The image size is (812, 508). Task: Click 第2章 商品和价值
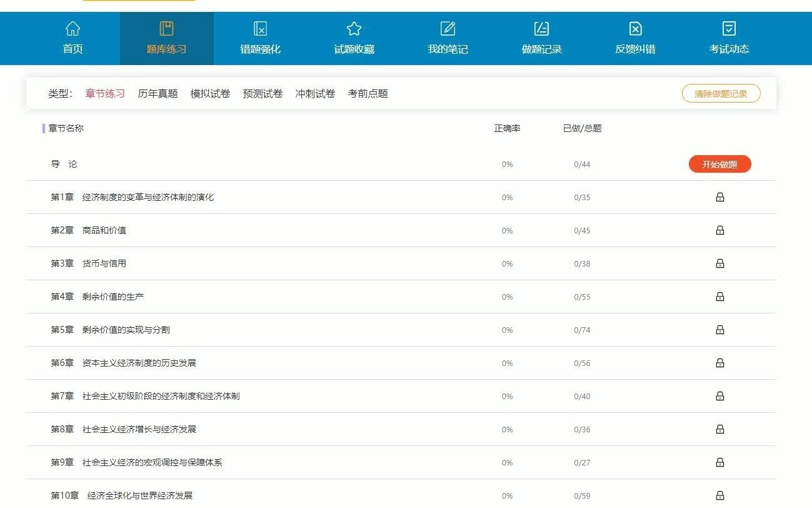(88, 230)
